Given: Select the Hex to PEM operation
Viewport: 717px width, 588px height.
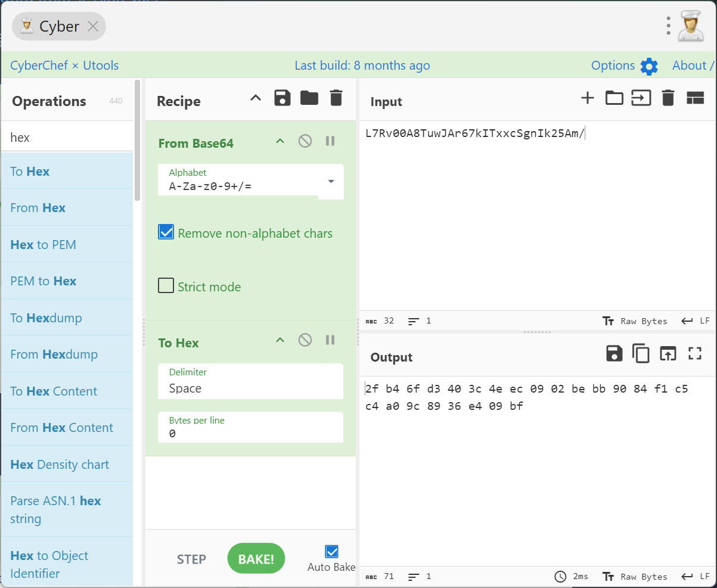Looking at the screenshot, I should pos(67,245).
